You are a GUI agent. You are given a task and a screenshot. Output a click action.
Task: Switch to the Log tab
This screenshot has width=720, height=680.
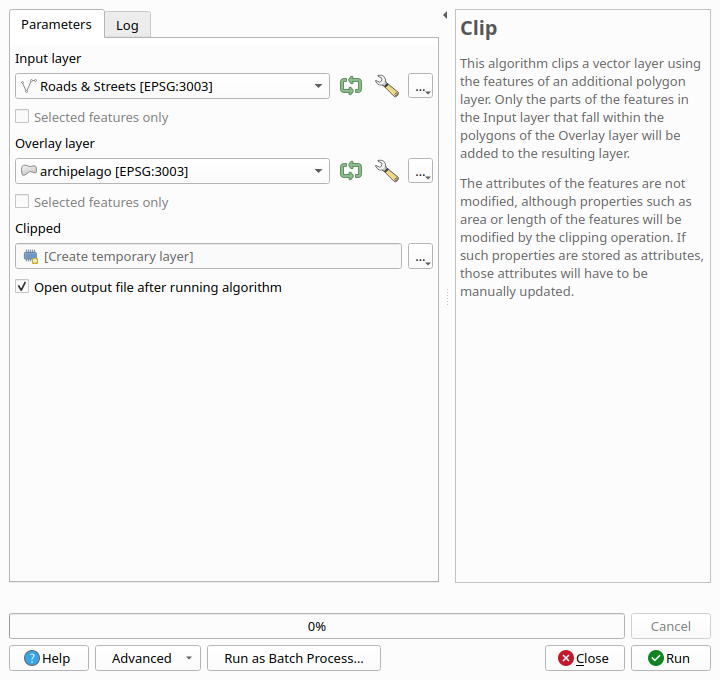[127, 25]
